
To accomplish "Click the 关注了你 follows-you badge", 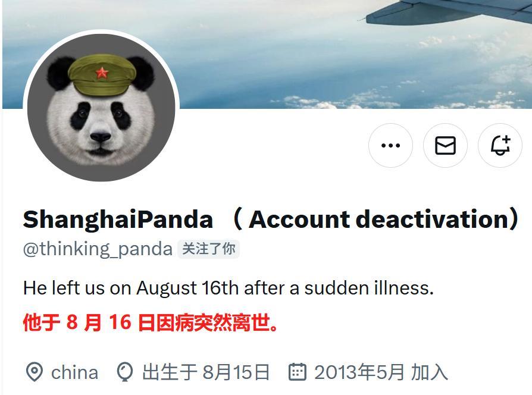I will 209,249.
